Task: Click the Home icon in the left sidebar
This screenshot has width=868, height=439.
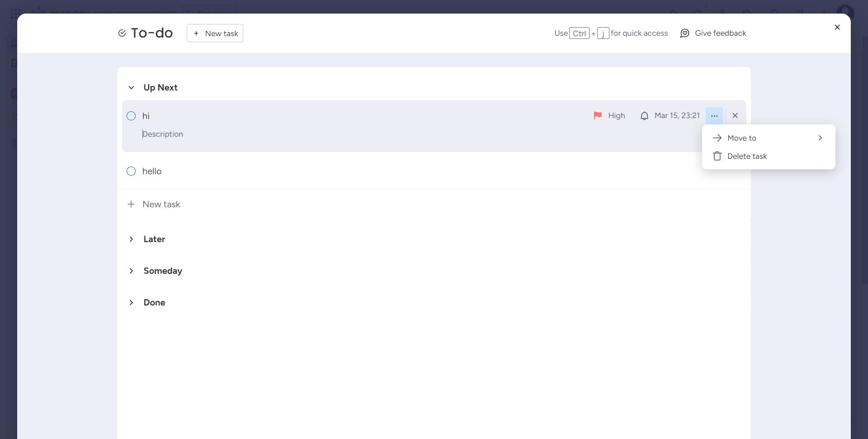Action: (14, 43)
